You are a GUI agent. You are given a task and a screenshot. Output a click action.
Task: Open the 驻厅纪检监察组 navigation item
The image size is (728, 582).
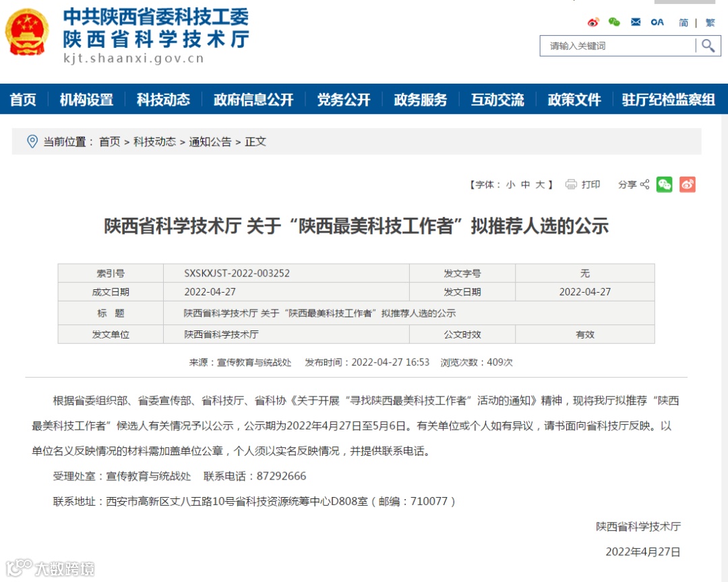[669, 99]
